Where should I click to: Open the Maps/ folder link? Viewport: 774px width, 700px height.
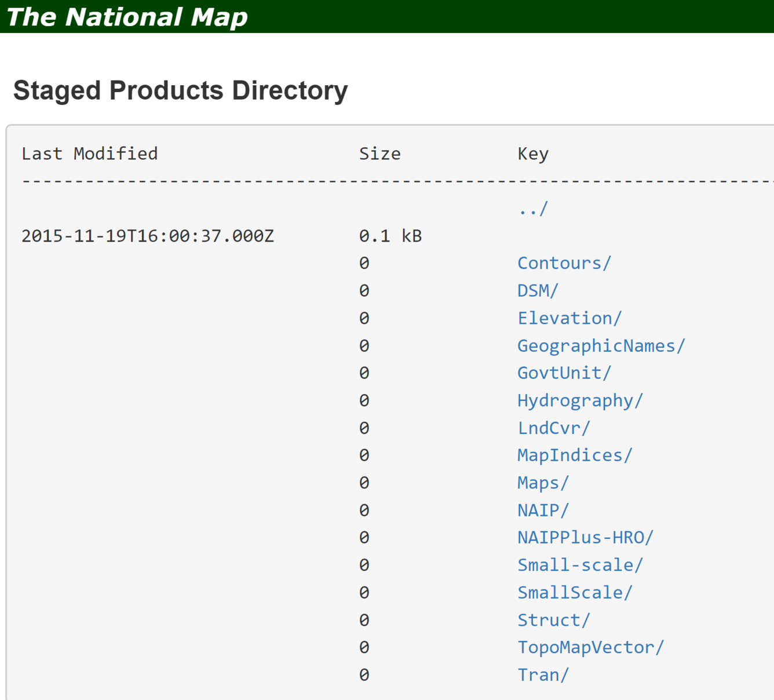[x=543, y=483]
